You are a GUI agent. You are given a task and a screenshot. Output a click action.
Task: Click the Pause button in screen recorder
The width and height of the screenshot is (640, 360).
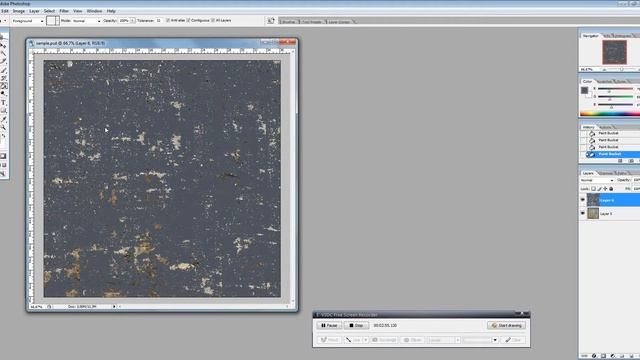[329, 325]
